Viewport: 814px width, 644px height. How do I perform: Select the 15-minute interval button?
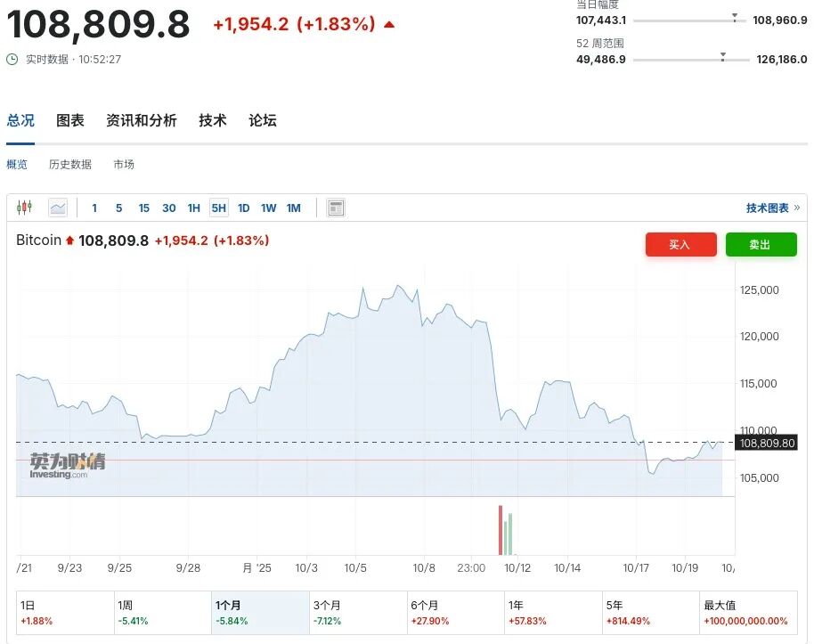(x=144, y=208)
